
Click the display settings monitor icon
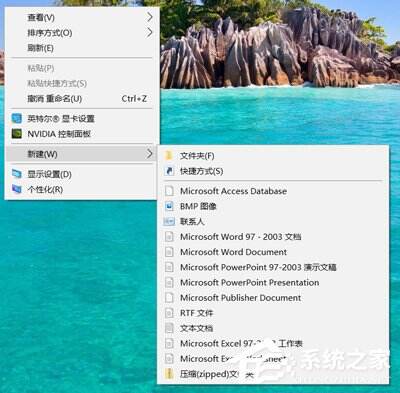17,174
